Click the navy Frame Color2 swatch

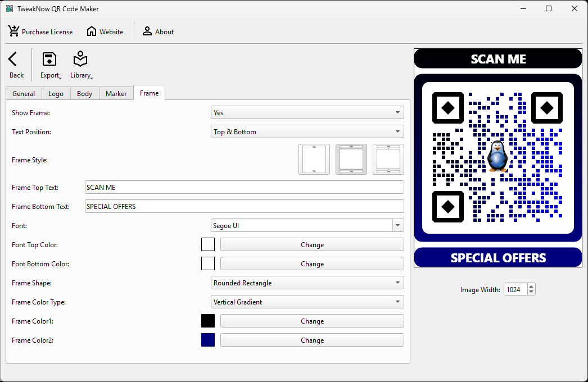[x=208, y=340]
